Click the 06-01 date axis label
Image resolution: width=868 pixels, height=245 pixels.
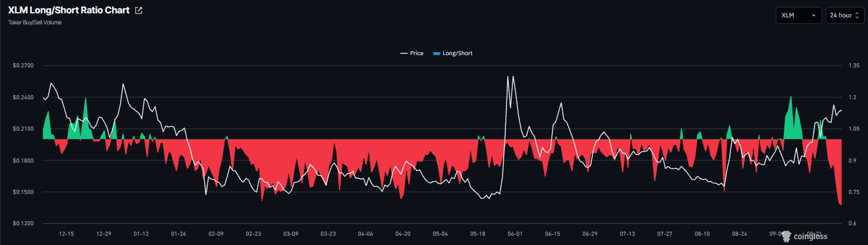tap(515, 234)
